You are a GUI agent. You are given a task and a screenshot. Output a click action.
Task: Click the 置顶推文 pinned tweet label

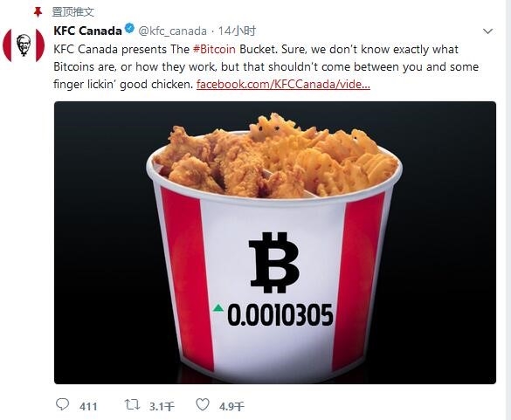[73, 12]
